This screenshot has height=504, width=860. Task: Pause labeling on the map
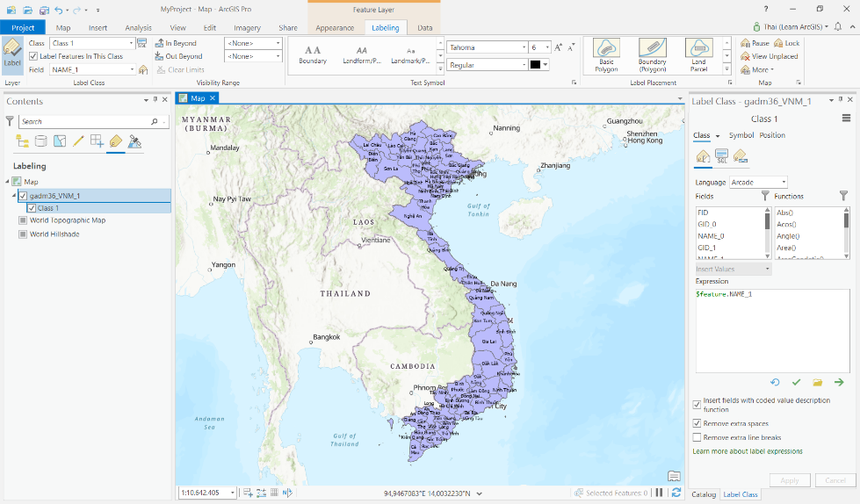[x=755, y=43]
